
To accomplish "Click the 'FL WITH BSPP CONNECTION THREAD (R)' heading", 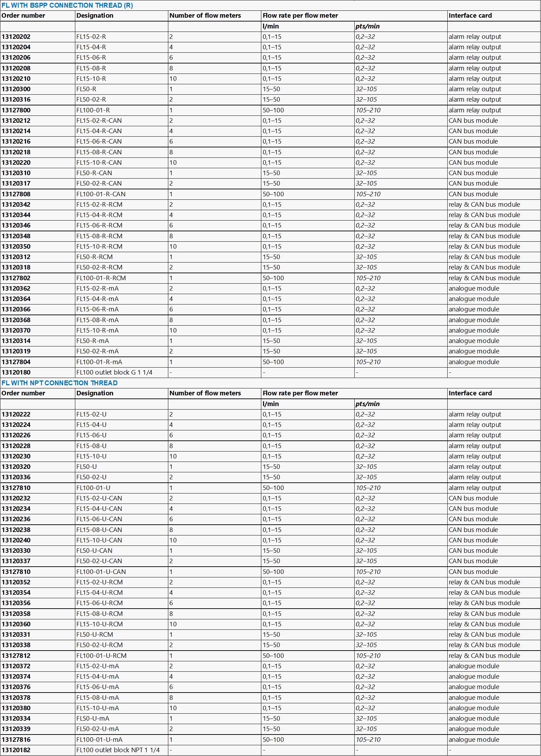I will click(x=67, y=5).
